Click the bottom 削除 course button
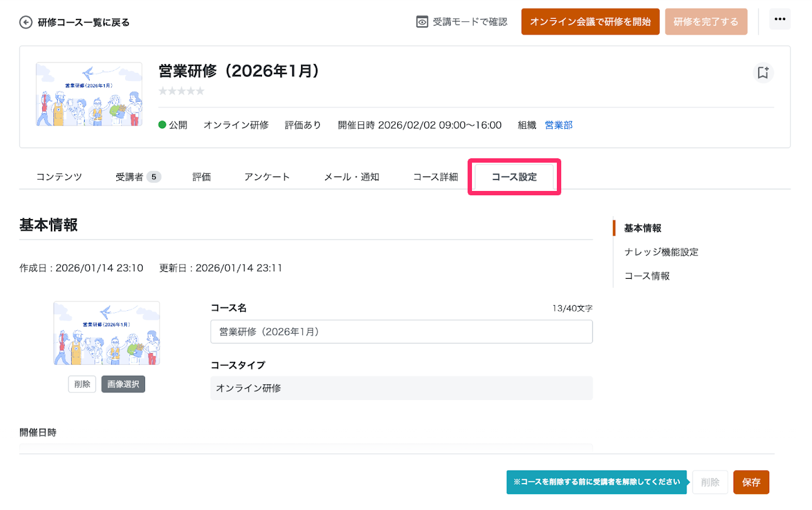The image size is (812, 510). point(710,482)
